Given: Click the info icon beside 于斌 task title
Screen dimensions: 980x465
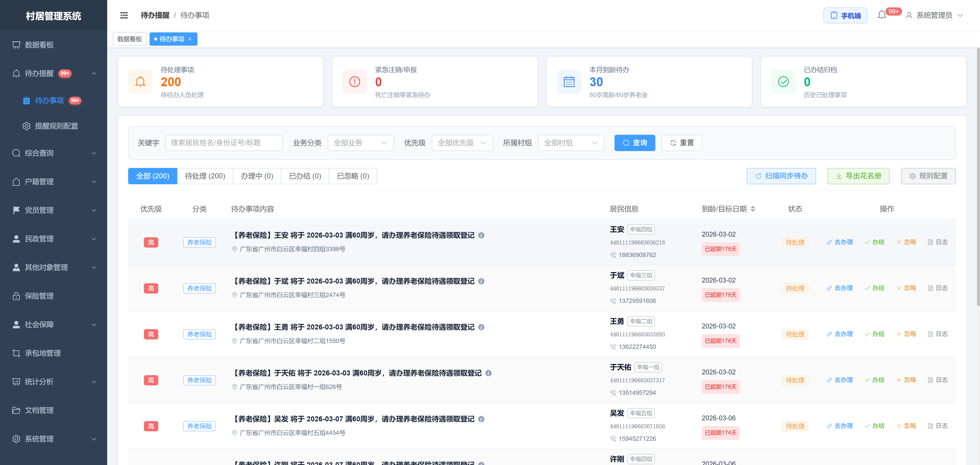Looking at the screenshot, I should coord(481,281).
